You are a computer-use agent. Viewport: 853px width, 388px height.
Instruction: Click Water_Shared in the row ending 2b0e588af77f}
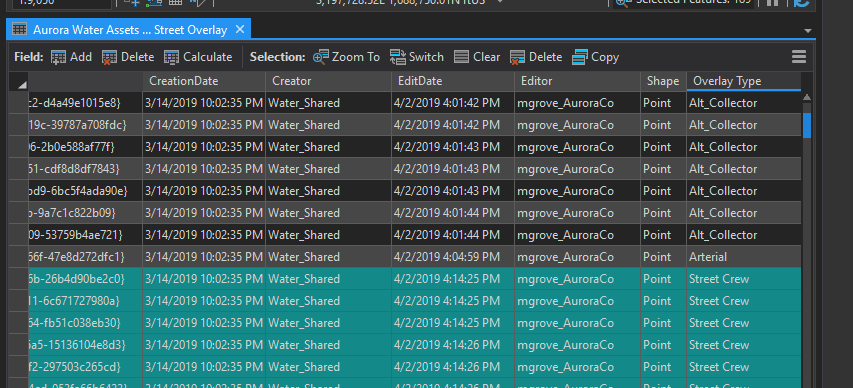point(328,147)
